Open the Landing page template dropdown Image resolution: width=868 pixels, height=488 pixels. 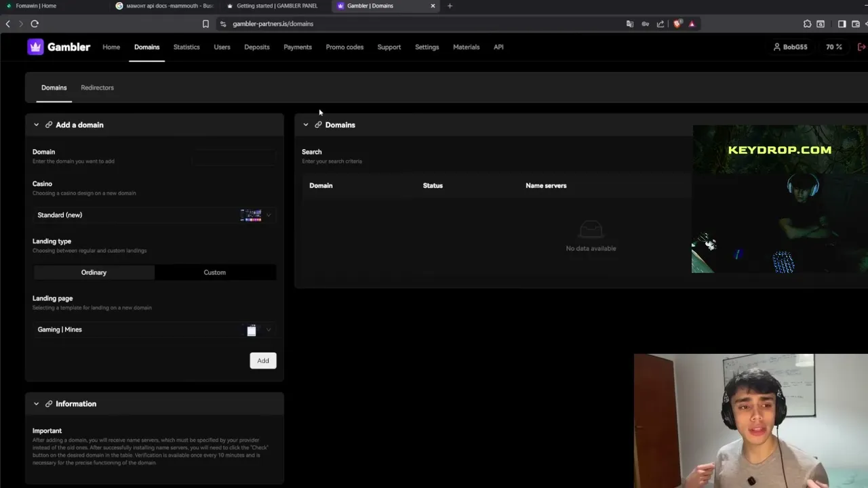coord(155,329)
